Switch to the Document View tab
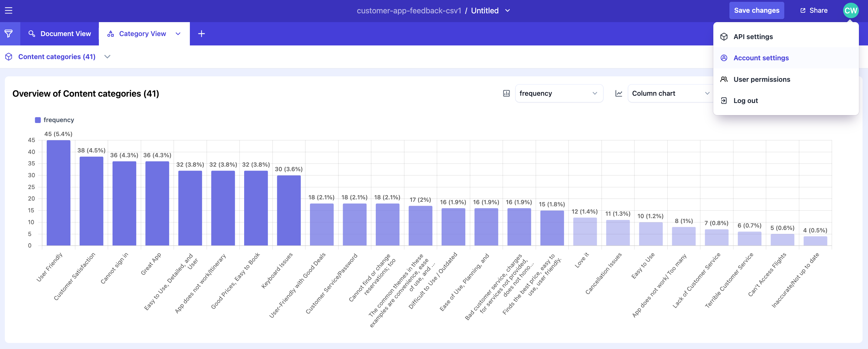Image resolution: width=868 pixels, height=349 pixels. (60, 34)
